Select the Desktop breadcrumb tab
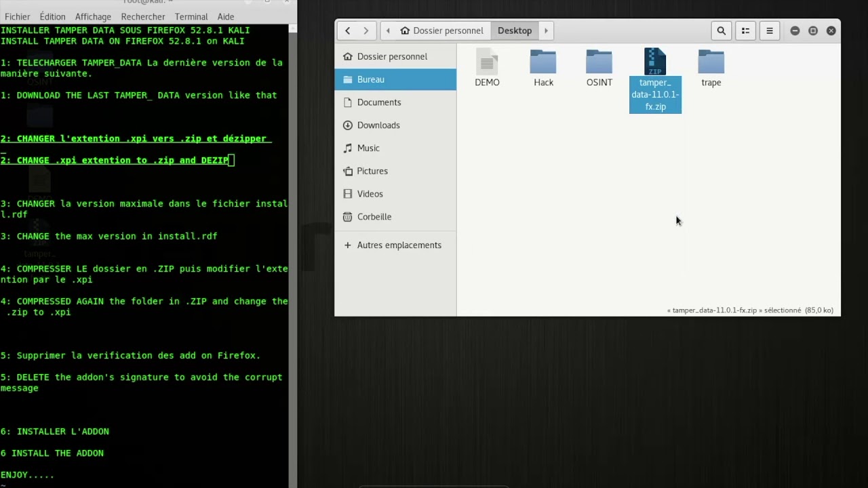 [x=515, y=30]
